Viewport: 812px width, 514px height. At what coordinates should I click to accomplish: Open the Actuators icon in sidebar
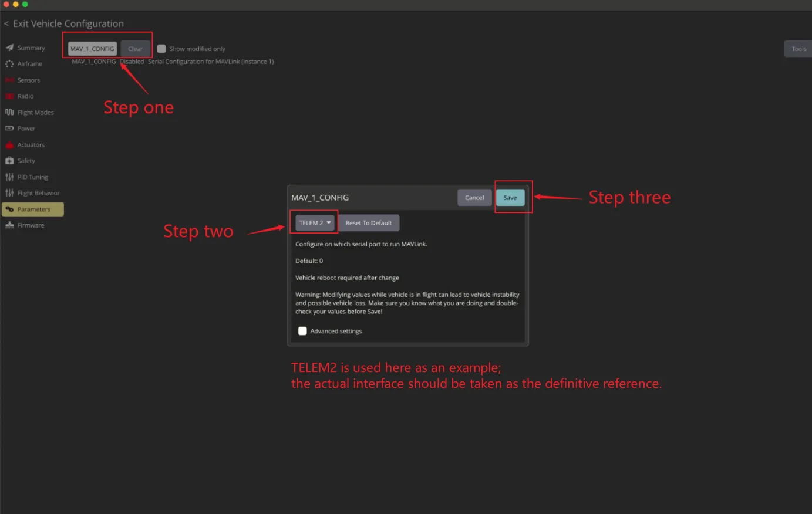tap(9, 144)
